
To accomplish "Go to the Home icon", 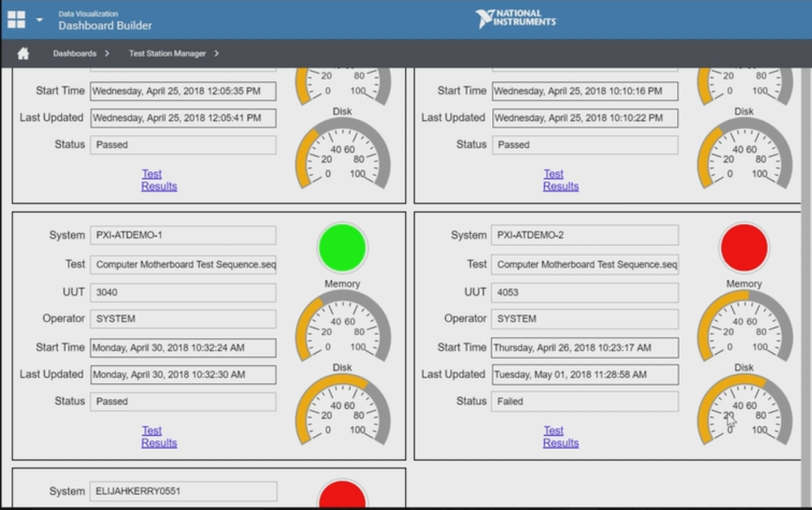I will (x=23, y=54).
